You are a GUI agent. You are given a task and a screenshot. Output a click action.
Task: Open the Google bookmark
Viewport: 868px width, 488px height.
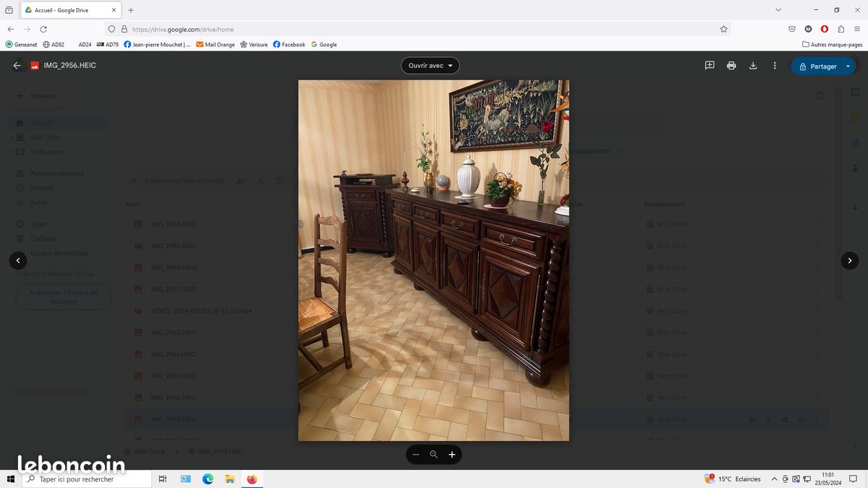coord(324,44)
